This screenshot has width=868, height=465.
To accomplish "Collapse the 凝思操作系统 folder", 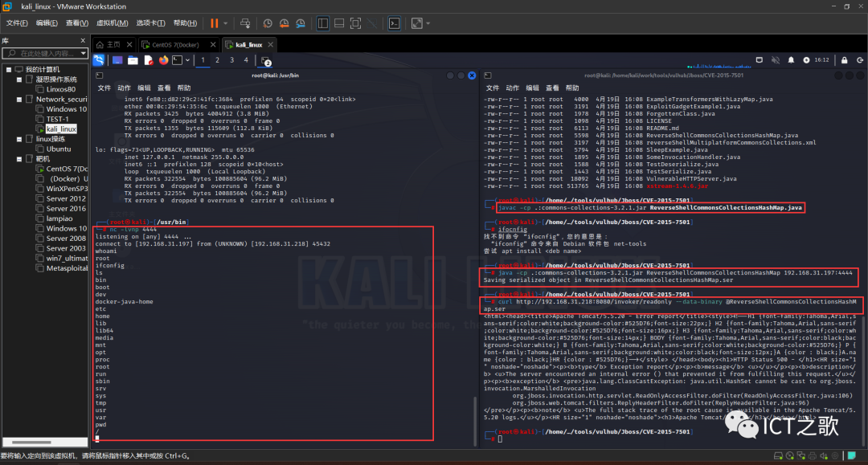I will [x=19, y=80].
